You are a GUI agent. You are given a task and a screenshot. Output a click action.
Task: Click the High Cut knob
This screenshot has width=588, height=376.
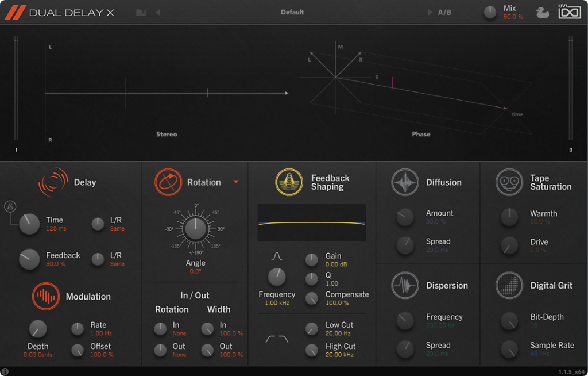pos(312,350)
